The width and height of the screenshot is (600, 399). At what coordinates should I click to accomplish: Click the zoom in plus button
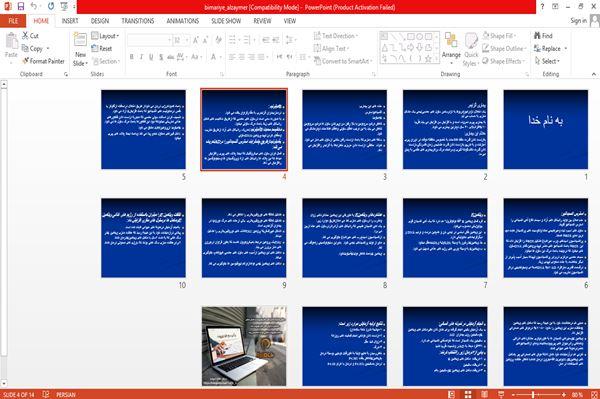[x=563, y=394]
